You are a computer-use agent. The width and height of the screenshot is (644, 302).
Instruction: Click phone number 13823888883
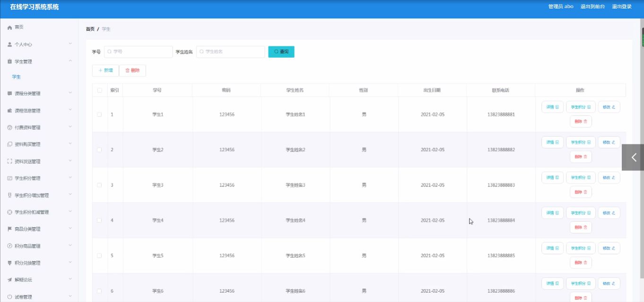click(501, 185)
